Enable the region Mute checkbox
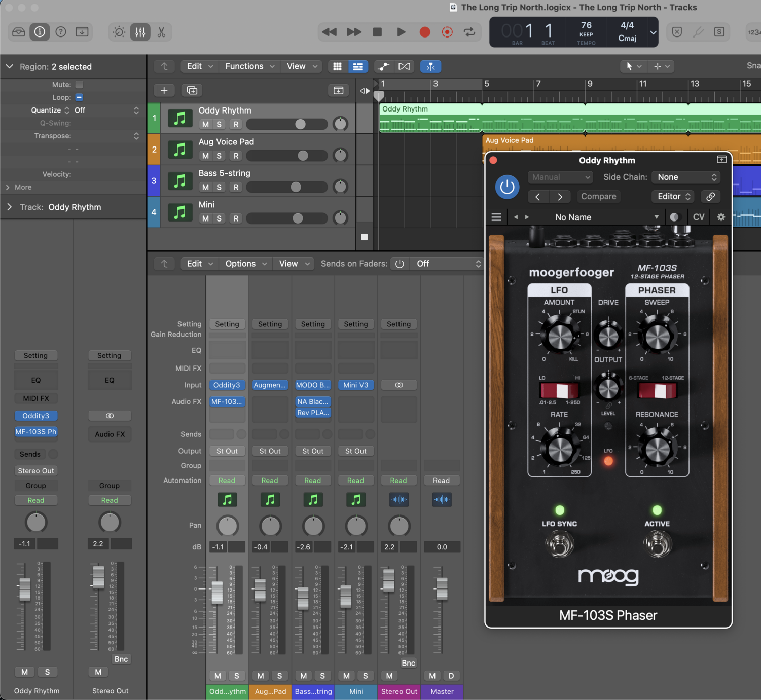The image size is (761, 700). [79, 84]
